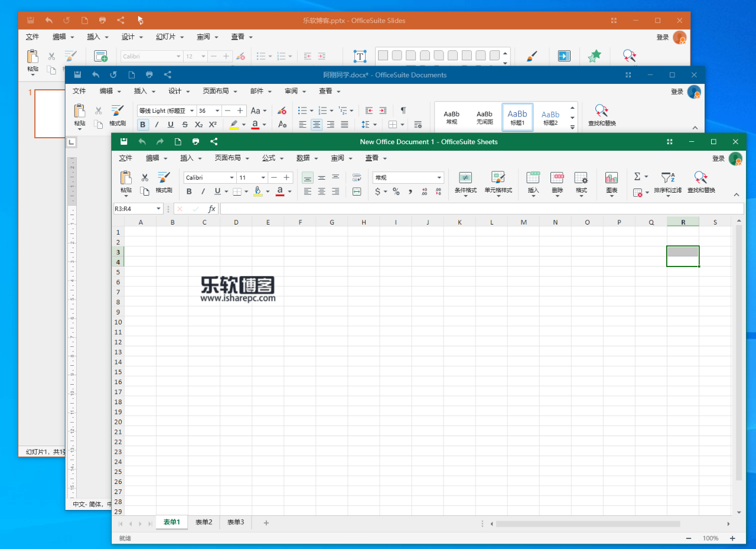Open the 页面布局 menu in Documents window
Screen dimensions: 756x549
[x=220, y=92]
